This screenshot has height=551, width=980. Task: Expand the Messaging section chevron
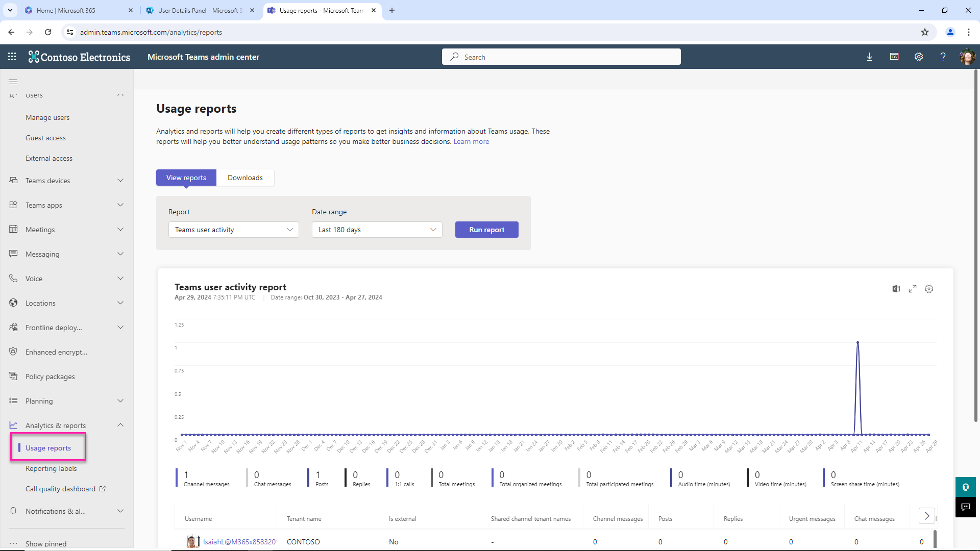(x=120, y=254)
